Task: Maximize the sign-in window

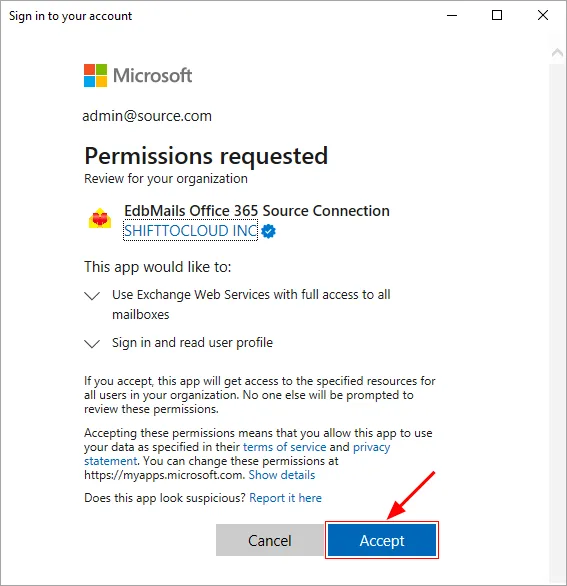Action: click(497, 15)
